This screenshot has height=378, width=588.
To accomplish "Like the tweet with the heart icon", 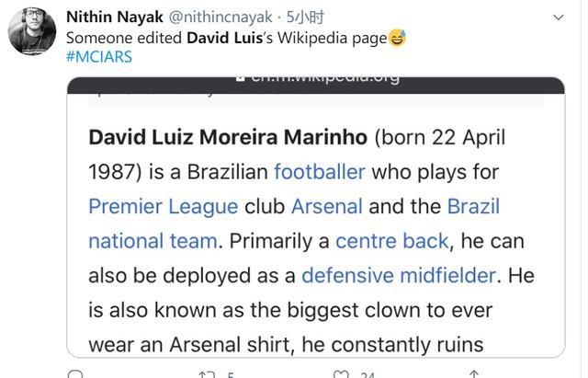I will point(341,374).
